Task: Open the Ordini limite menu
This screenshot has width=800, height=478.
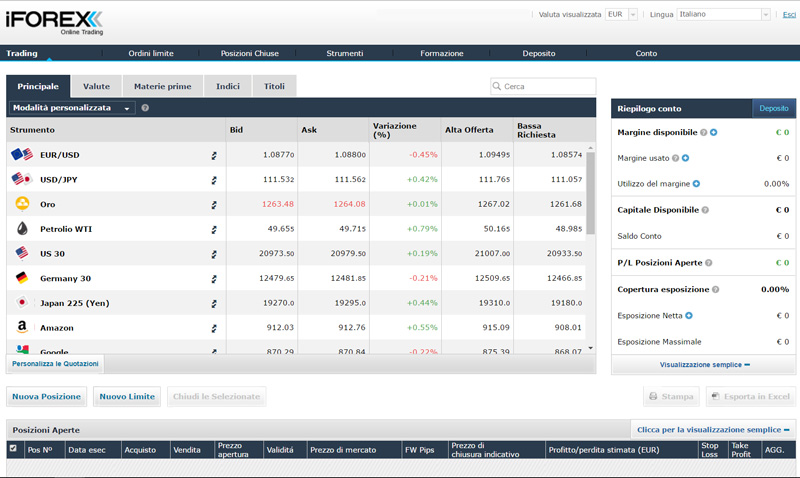Action: (151, 53)
